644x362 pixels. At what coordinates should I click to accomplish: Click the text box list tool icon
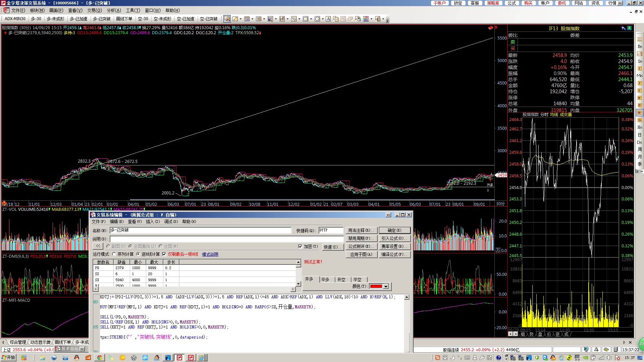(x=247, y=19)
